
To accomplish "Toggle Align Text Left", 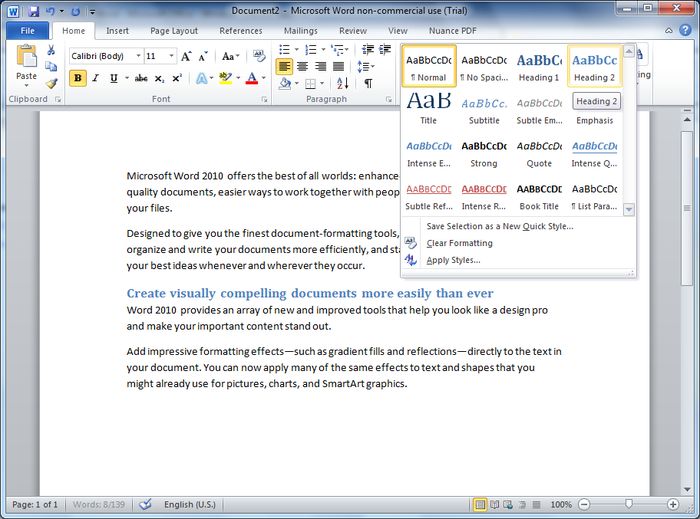I will click(284, 66).
